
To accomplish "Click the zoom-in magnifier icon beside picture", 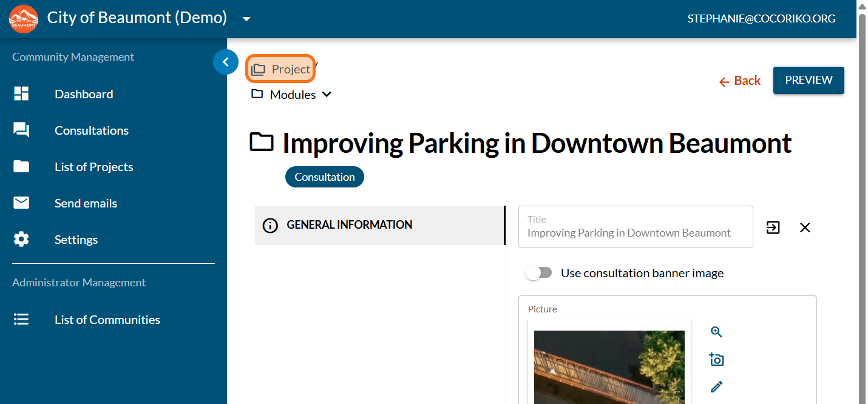I will click(x=716, y=332).
